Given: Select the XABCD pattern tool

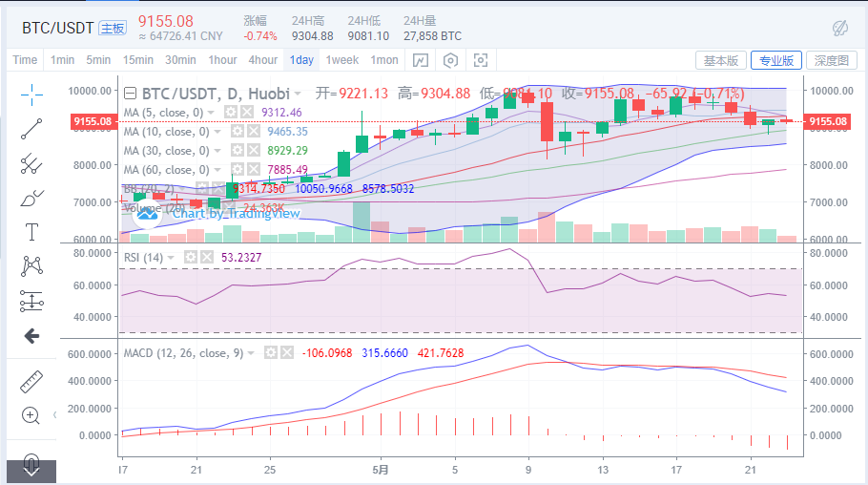Looking at the screenshot, I should (31, 266).
